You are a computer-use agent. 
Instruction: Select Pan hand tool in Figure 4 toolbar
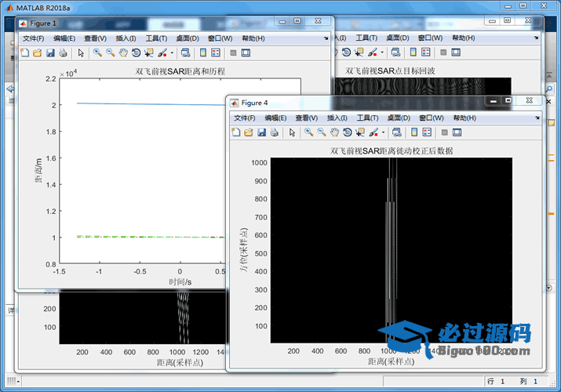coord(334,132)
